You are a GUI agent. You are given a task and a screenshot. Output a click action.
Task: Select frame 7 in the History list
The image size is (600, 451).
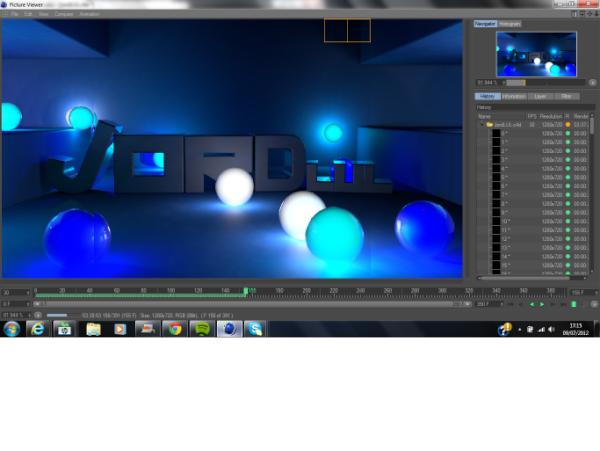[x=533, y=195]
